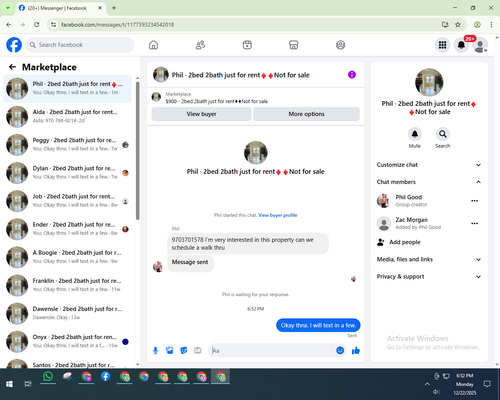The height and width of the screenshot is (400, 500).
Task: Focus the Aa message input field
Action: click(272, 350)
